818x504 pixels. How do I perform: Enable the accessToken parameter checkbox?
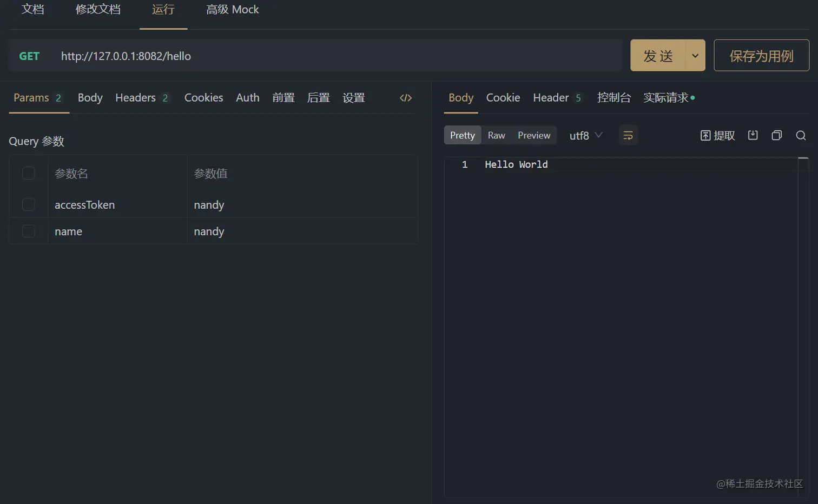[29, 204]
